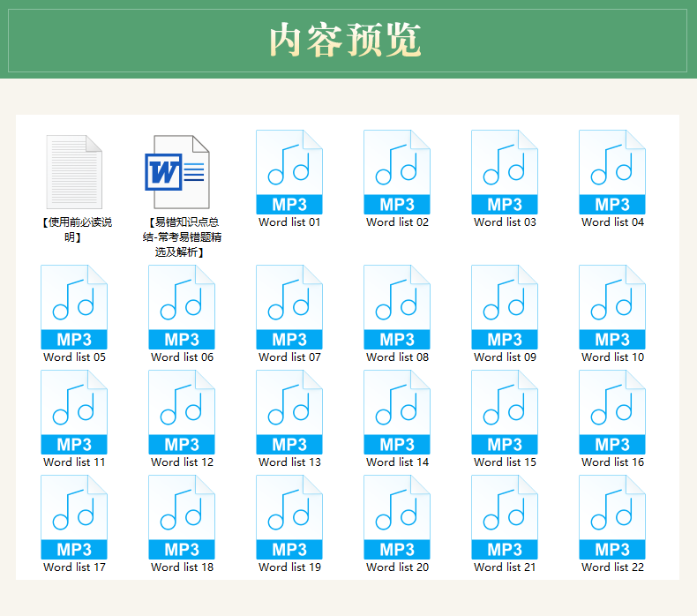Click the label "Word list 17"

pos(74,567)
